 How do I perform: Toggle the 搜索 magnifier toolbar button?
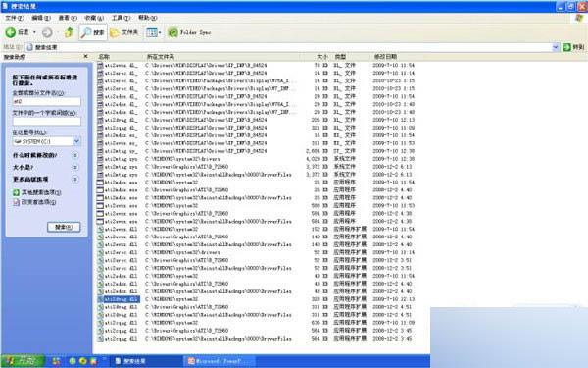pyautogui.click(x=93, y=32)
